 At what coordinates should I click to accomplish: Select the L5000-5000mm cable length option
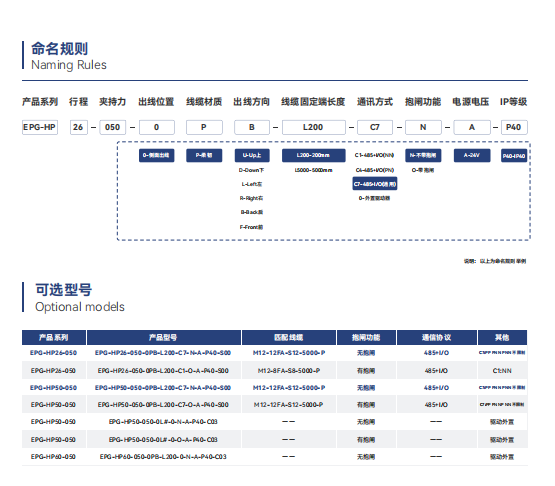coord(314,170)
